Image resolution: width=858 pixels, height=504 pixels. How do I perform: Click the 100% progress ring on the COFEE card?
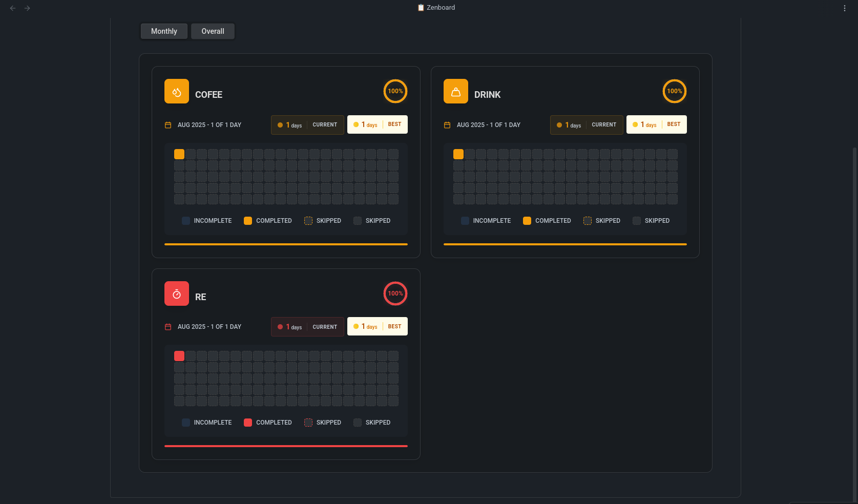pyautogui.click(x=395, y=91)
